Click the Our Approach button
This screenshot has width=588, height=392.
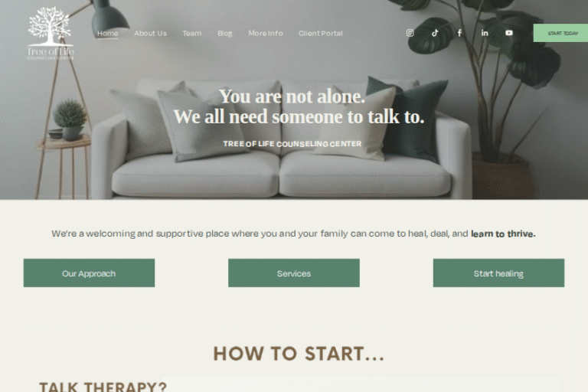point(89,273)
